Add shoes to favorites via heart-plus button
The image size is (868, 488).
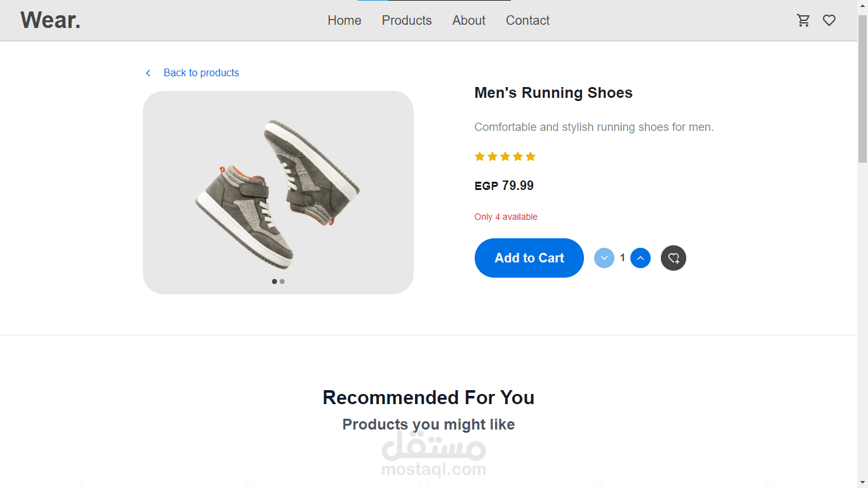(x=674, y=258)
